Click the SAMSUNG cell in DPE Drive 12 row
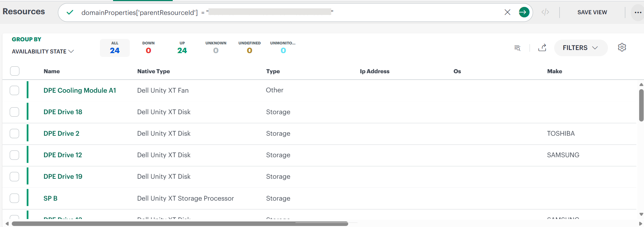 click(x=563, y=155)
